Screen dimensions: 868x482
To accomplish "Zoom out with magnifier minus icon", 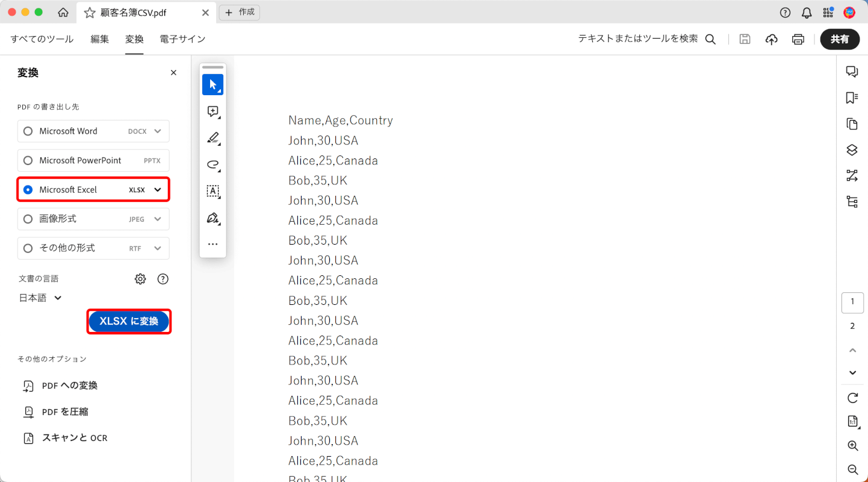I will 852,470.
